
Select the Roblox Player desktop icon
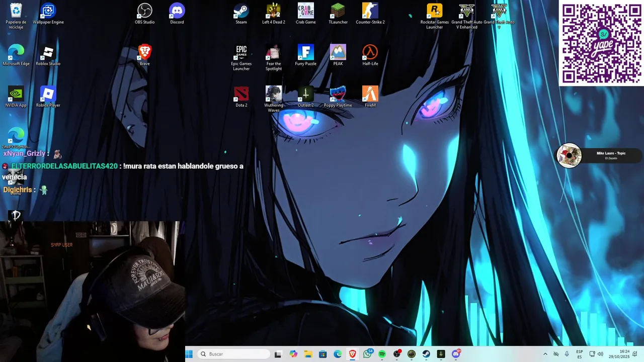pos(48,97)
